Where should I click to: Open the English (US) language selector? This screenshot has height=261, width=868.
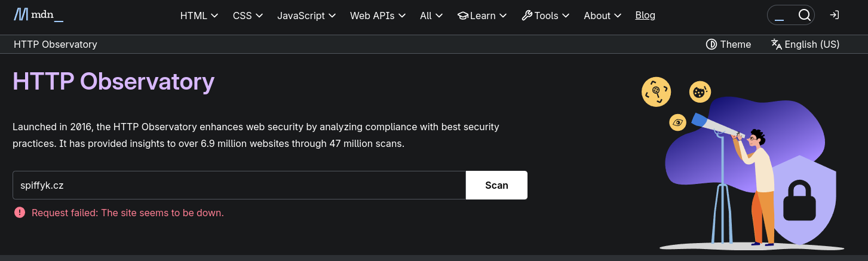tap(805, 44)
